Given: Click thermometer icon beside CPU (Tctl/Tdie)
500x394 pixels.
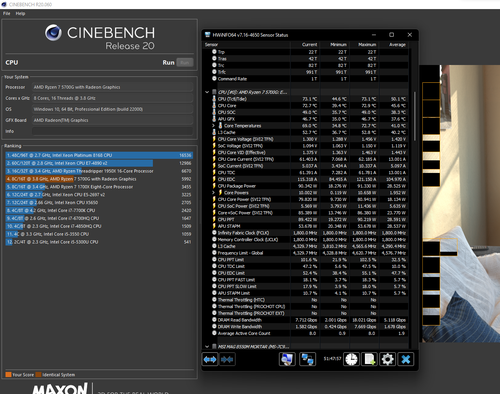Looking at the screenshot, I should click(x=214, y=99).
